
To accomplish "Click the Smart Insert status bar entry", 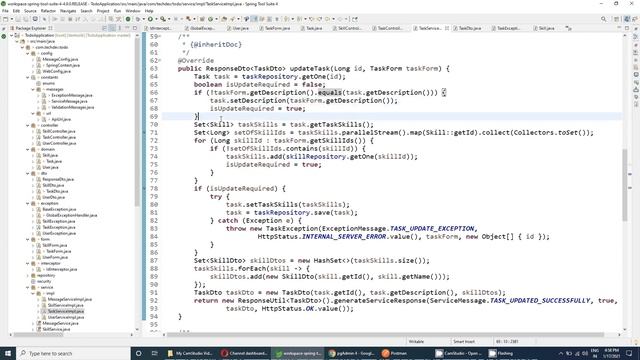I will 464,341.
